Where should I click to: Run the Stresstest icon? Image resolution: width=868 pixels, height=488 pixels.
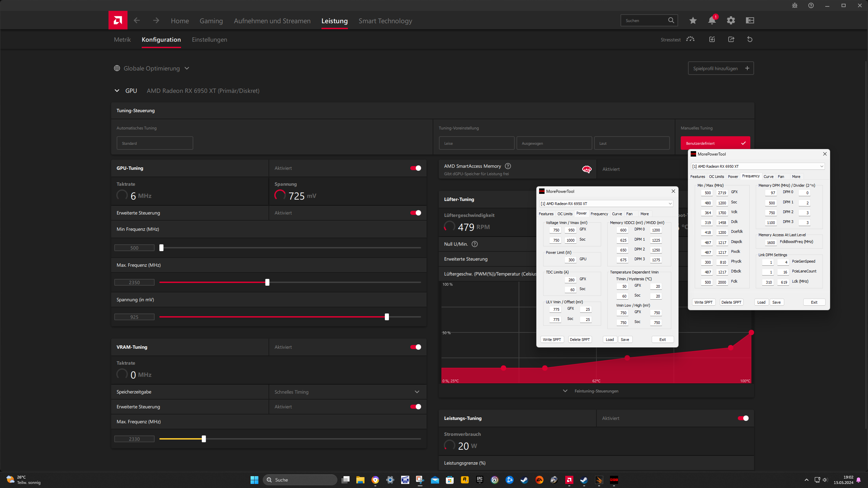(x=690, y=39)
